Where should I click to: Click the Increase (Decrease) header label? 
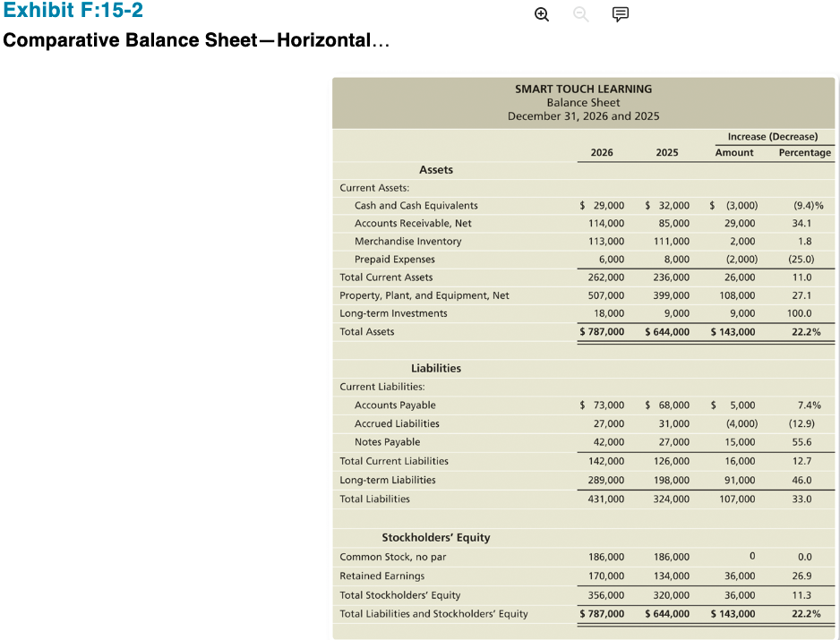(774, 136)
